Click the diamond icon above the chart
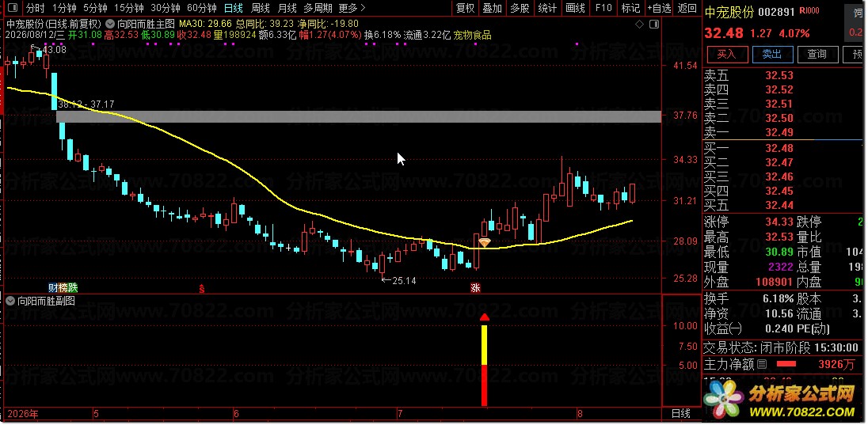Screen dimensions: 868x425 point(639,24)
